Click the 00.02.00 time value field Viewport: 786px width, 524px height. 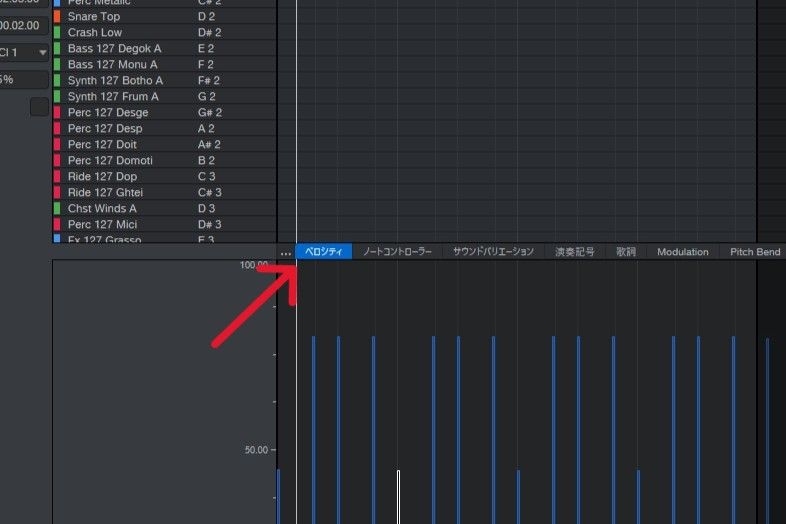point(24,23)
